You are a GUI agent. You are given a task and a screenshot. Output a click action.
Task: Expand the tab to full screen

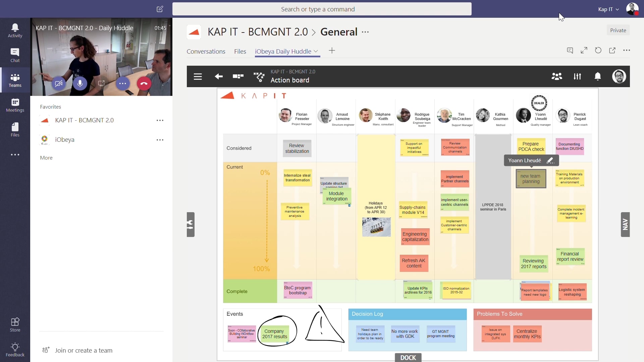584,50
